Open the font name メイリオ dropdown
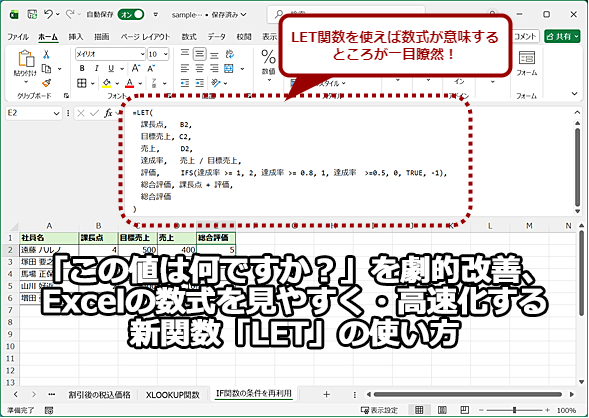Image resolution: width=589 pixels, height=418 pixels. (142, 54)
